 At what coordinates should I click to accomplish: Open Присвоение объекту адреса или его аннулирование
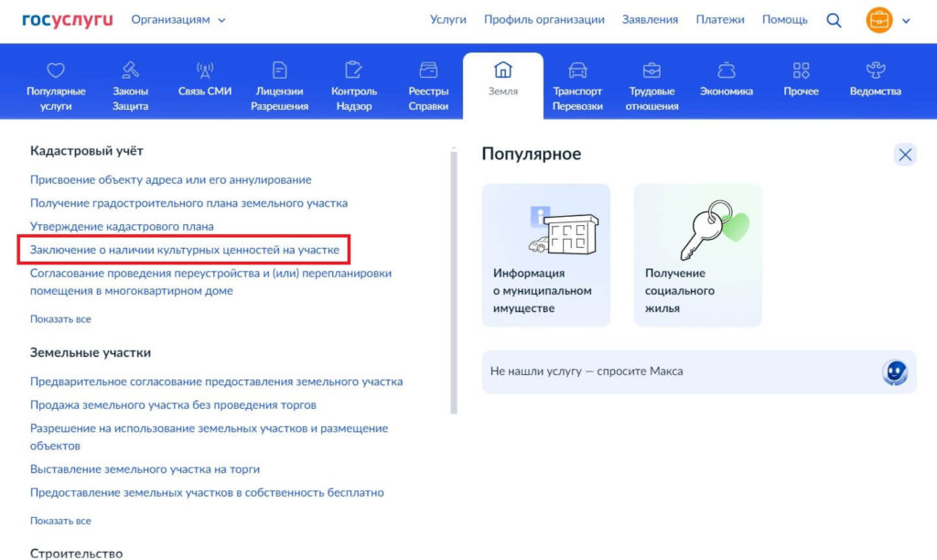[x=171, y=180]
